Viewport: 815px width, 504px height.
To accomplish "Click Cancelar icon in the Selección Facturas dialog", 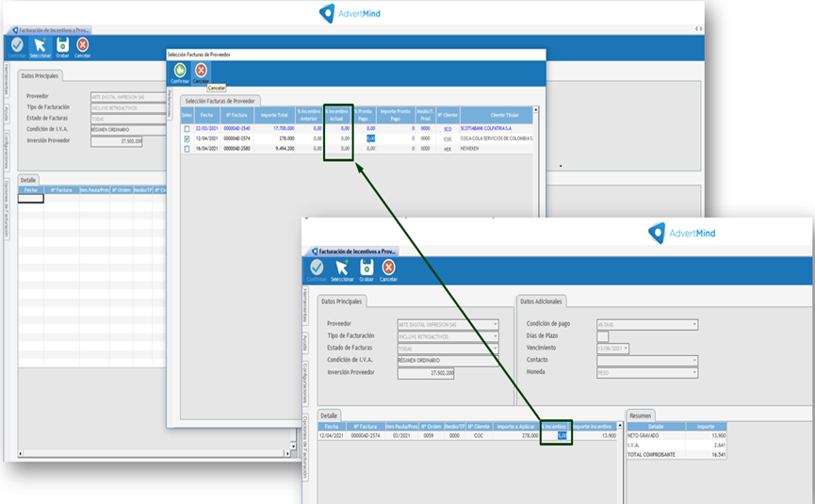I will [200, 72].
